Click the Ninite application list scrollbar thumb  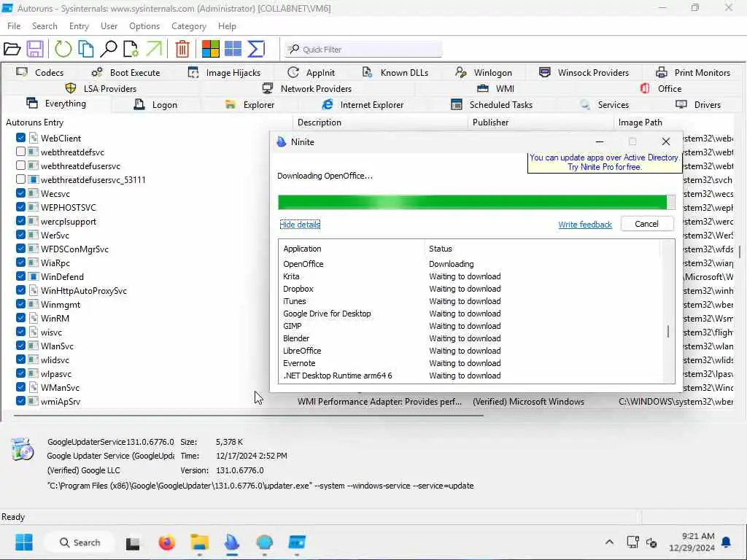[x=668, y=331]
